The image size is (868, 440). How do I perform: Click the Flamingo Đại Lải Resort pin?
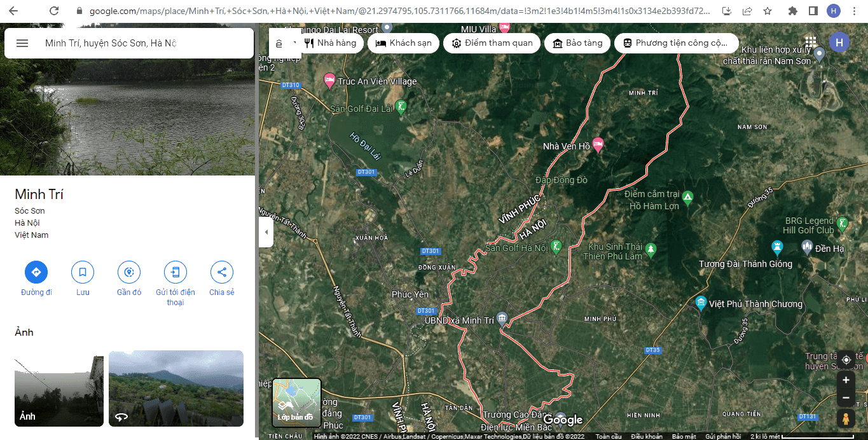[386, 29]
